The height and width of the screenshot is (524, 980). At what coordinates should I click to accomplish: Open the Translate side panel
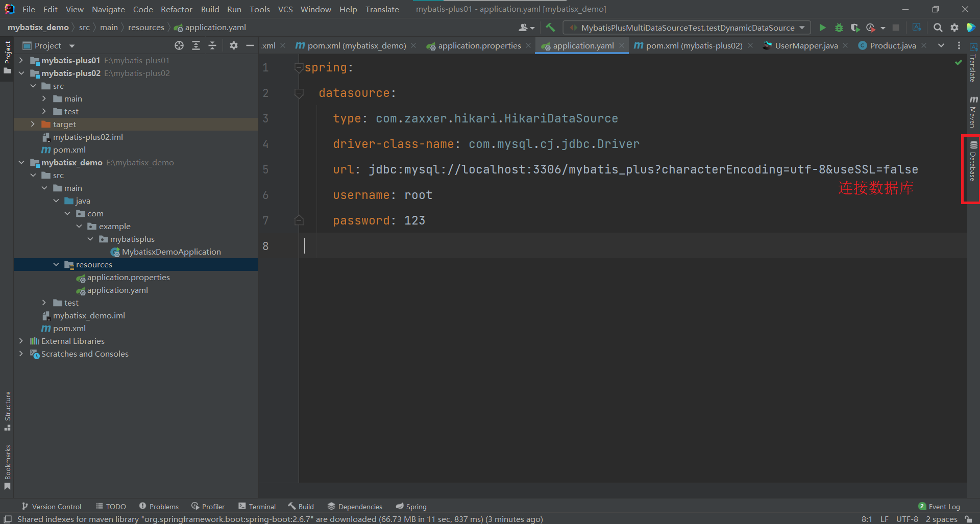973,63
